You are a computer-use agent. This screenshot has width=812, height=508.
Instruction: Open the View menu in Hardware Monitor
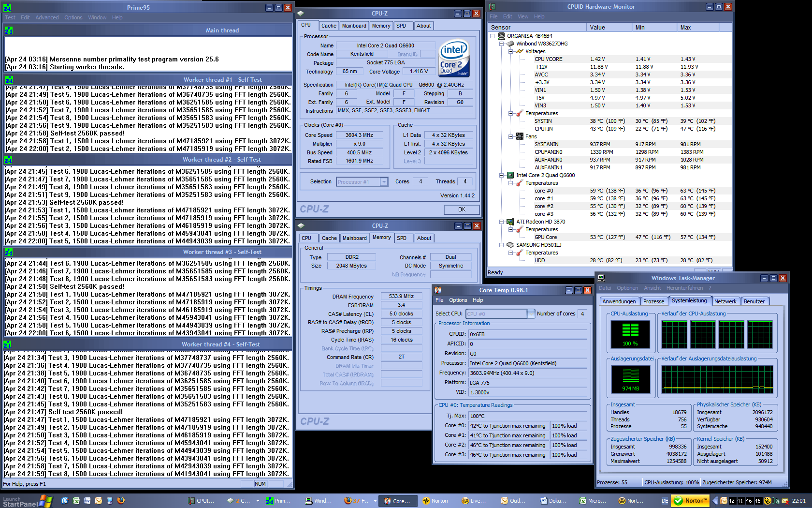coord(523,16)
